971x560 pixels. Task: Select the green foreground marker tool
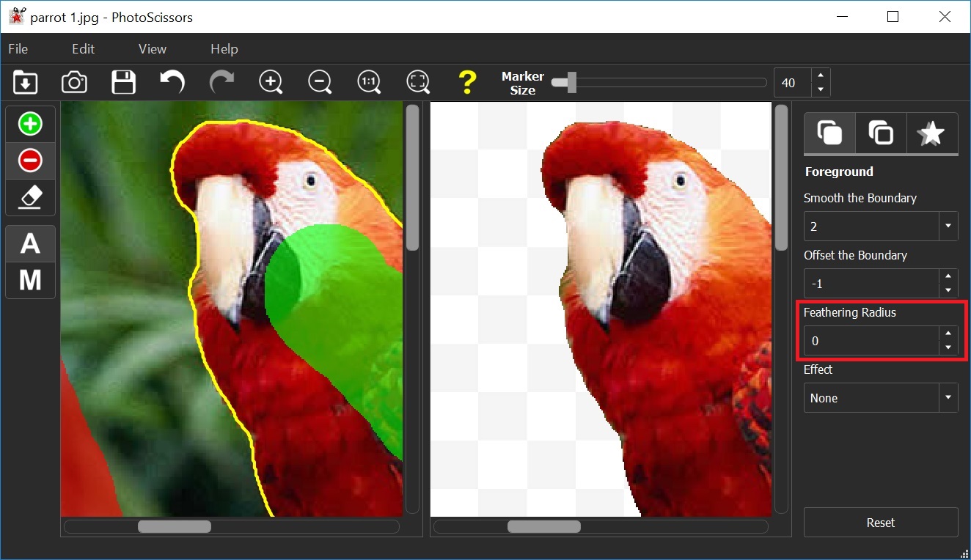(x=30, y=123)
